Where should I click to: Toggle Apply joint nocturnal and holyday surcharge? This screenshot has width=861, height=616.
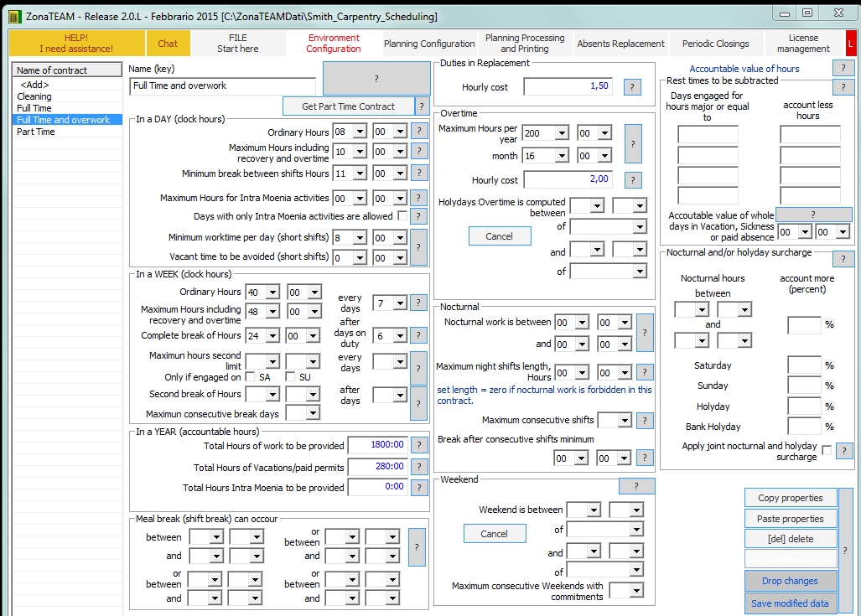click(x=827, y=451)
